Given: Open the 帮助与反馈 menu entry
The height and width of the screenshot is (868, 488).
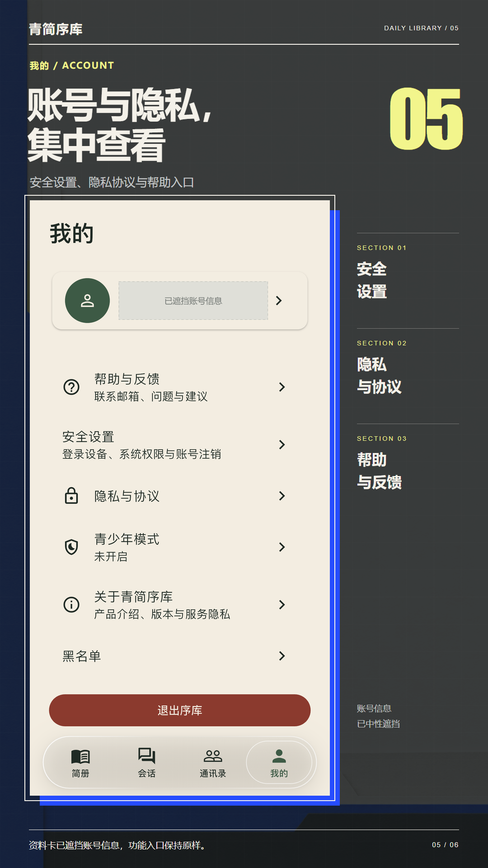Looking at the screenshot, I should tap(180, 387).
